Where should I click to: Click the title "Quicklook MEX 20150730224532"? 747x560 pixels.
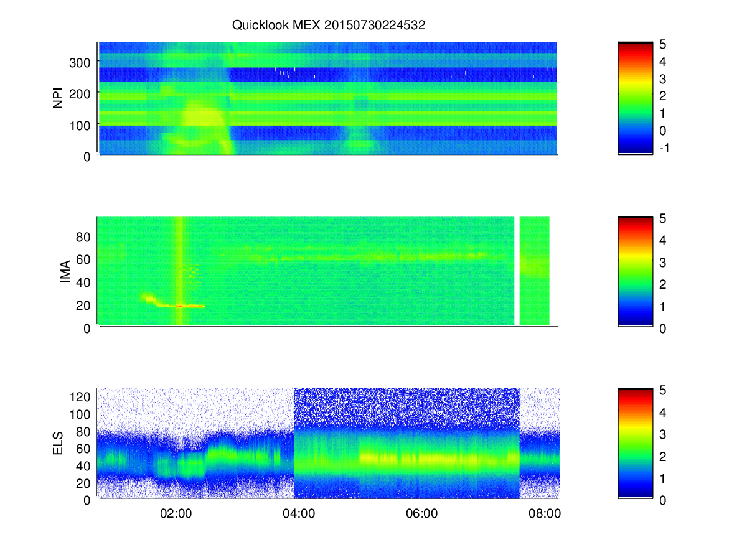(328, 26)
